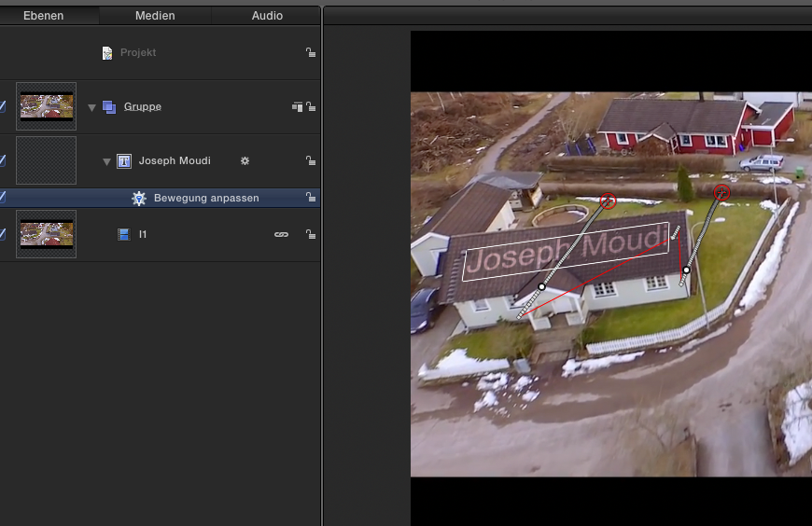
Task: Open the Audio tab
Action: (267, 16)
